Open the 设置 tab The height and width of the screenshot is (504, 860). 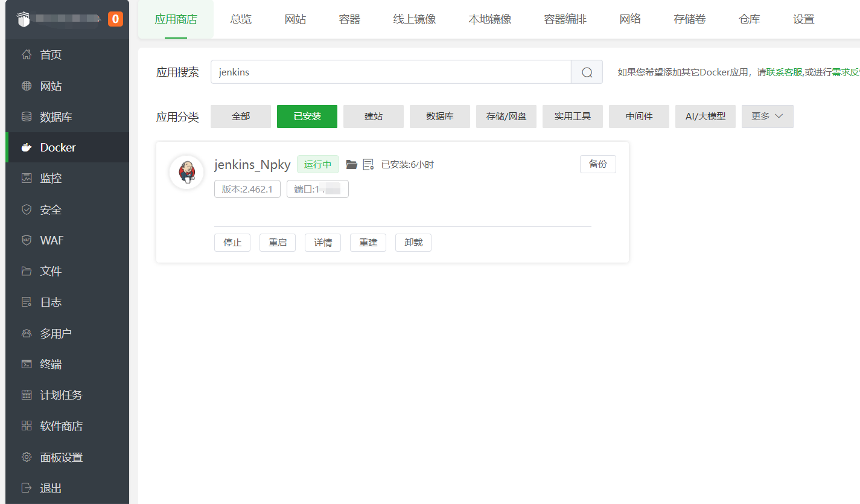[x=804, y=19]
